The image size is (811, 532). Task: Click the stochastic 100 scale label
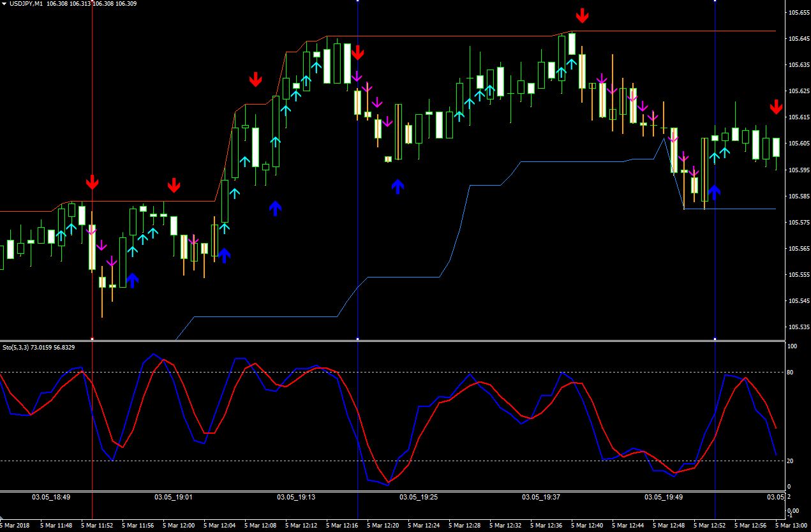click(793, 346)
